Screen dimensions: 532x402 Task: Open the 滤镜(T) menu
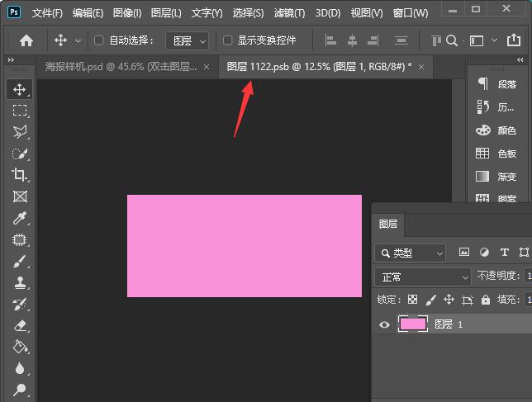pyautogui.click(x=288, y=13)
